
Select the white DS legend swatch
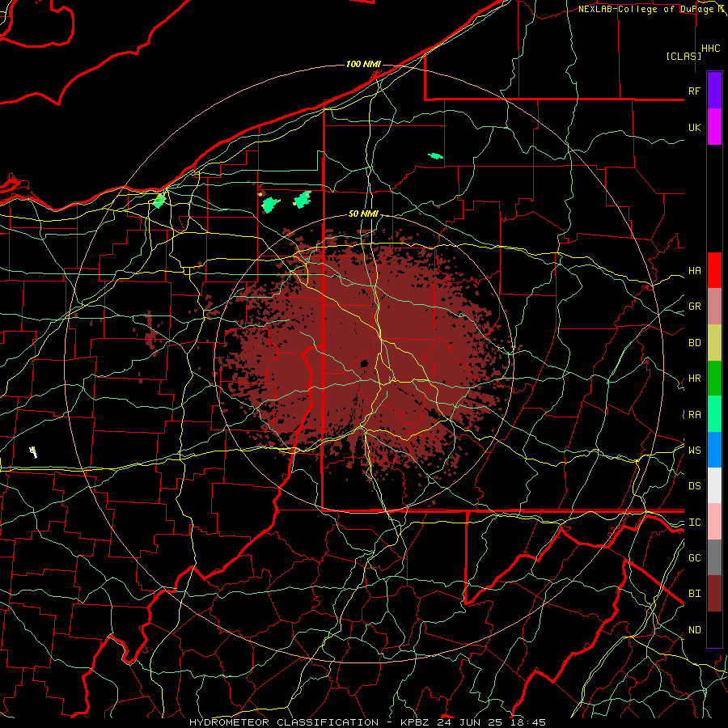[x=714, y=485]
